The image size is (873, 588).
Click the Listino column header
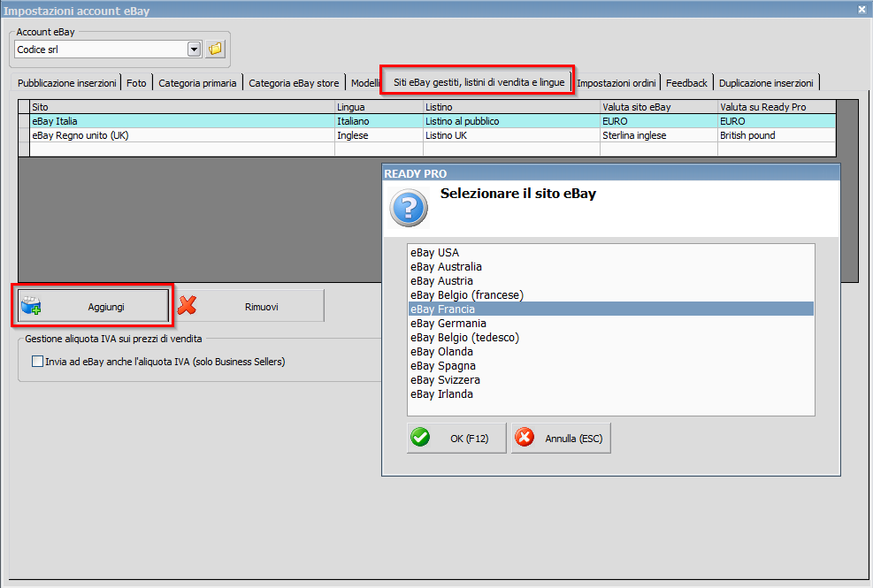point(511,107)
